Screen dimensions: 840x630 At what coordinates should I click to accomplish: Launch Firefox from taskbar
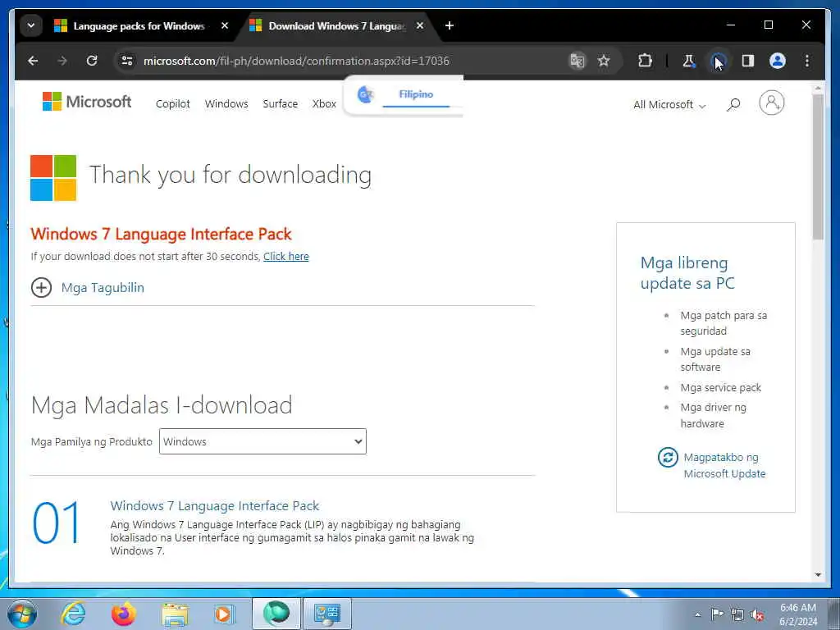124,614
